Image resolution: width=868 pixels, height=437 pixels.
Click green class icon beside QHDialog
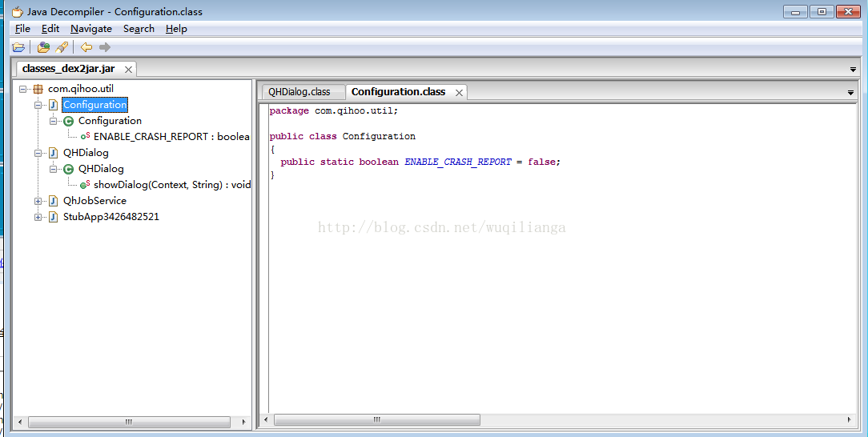coord(69,169)
